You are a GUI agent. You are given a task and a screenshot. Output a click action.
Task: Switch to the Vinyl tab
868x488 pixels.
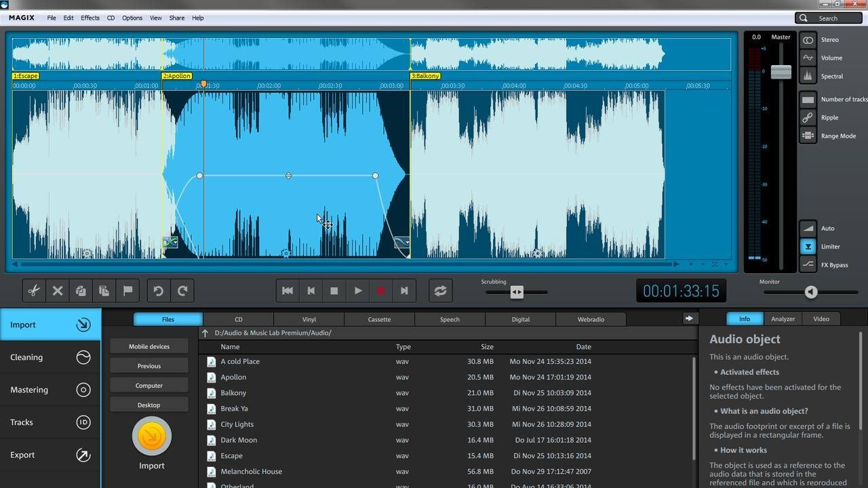pos(309,319)
